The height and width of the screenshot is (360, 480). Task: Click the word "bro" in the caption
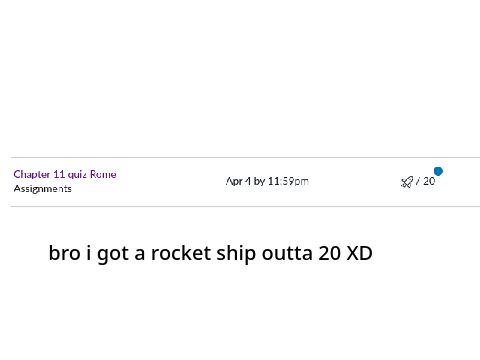coord(65,253)
